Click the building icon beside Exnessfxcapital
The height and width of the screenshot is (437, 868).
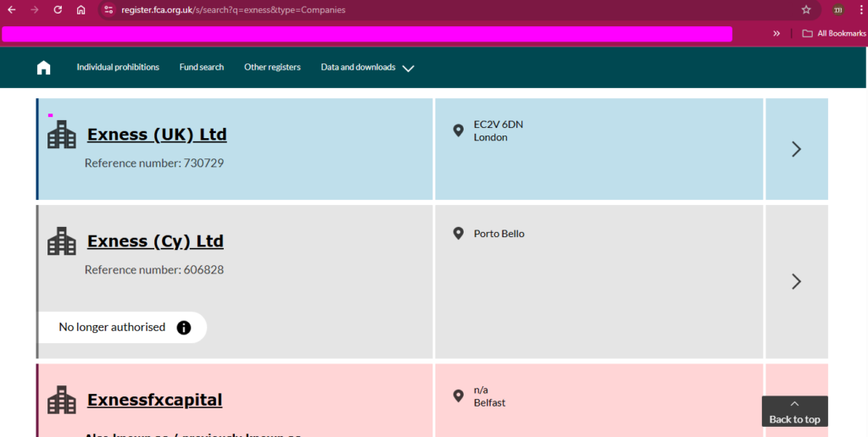[62, 400]
